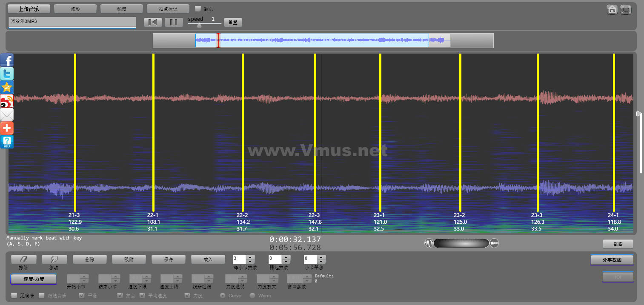Select the eraser (擦除) tool
The width and height of the screenshot is (644, 305).
tap(23, 259)
